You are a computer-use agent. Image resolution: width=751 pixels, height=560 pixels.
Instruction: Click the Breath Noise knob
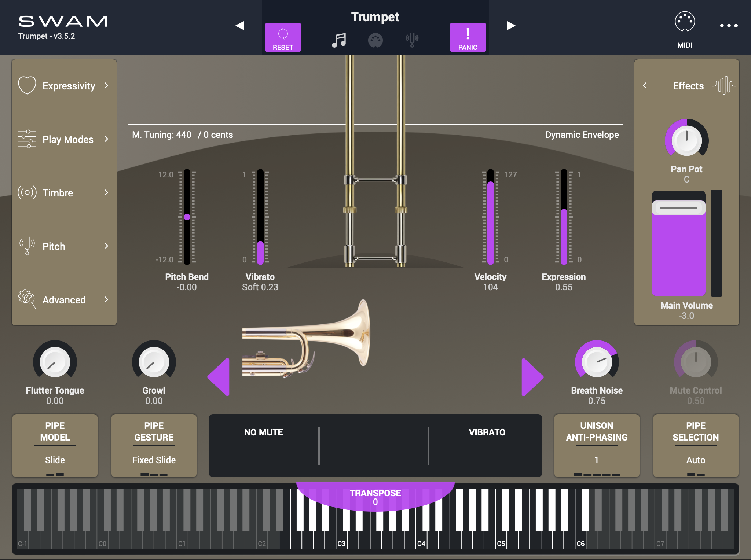coord(597,362)
